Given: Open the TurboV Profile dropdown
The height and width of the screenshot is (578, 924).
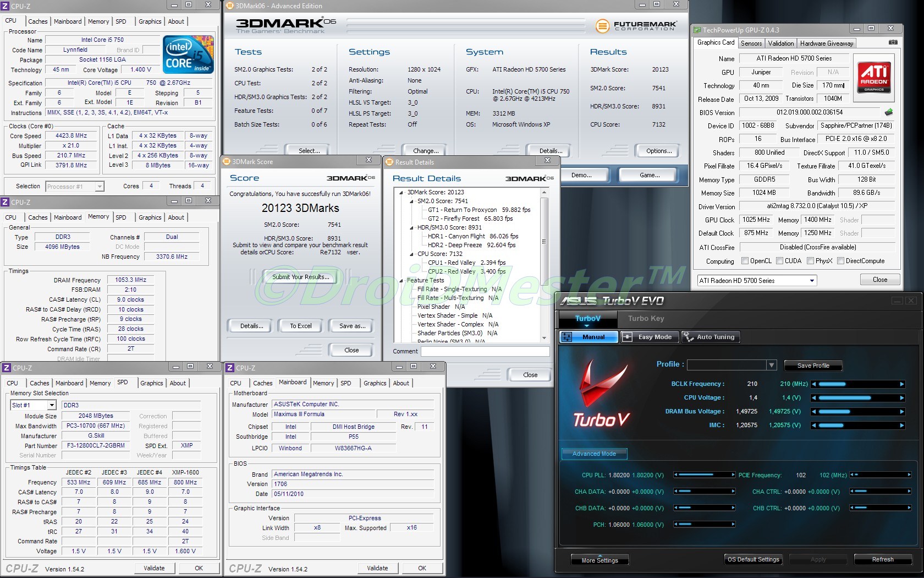Looking at the screenshot, I should (x=771, y=365).
